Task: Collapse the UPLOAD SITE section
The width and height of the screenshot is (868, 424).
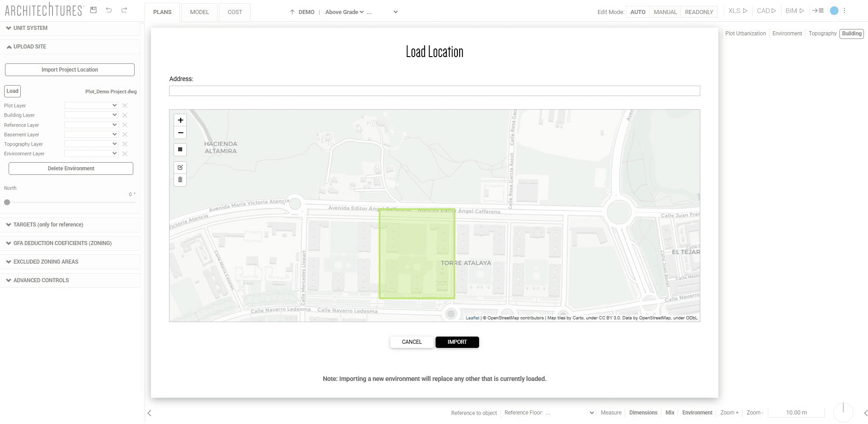Action: 29,46
